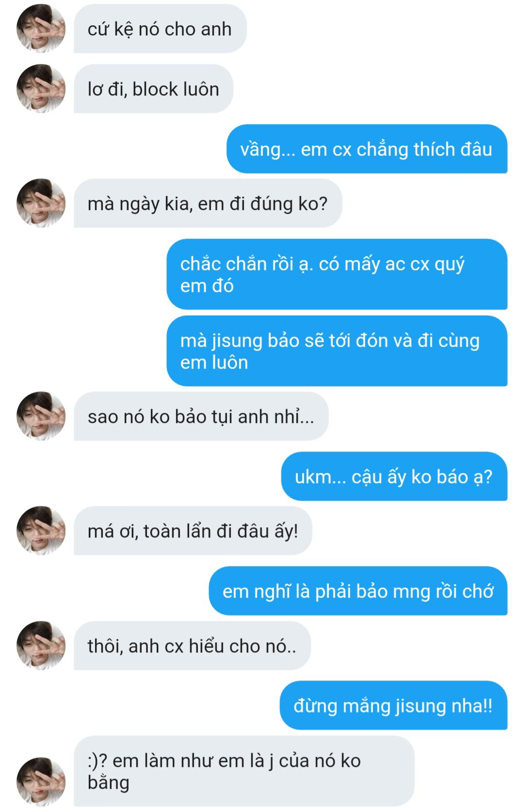Tap the "mà ngày kia, em đi đúng ko?" bubble
522x812 pixels.
coord(208,203)
